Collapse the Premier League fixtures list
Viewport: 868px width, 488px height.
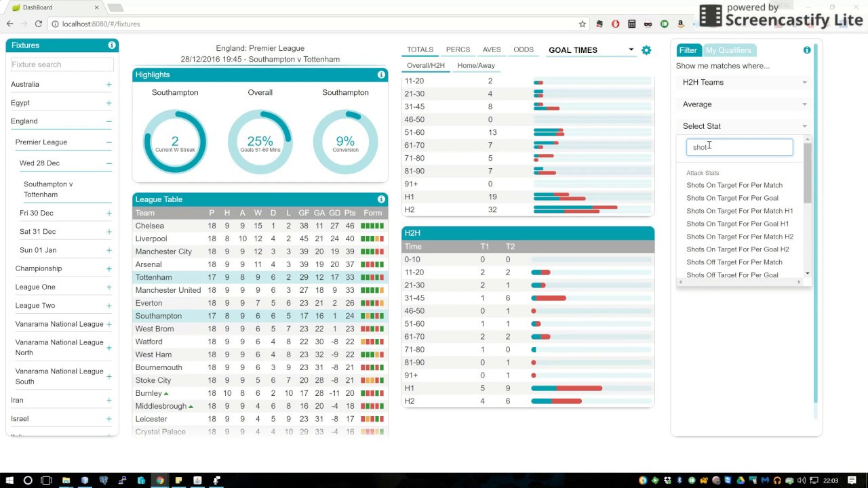(108, 142)
